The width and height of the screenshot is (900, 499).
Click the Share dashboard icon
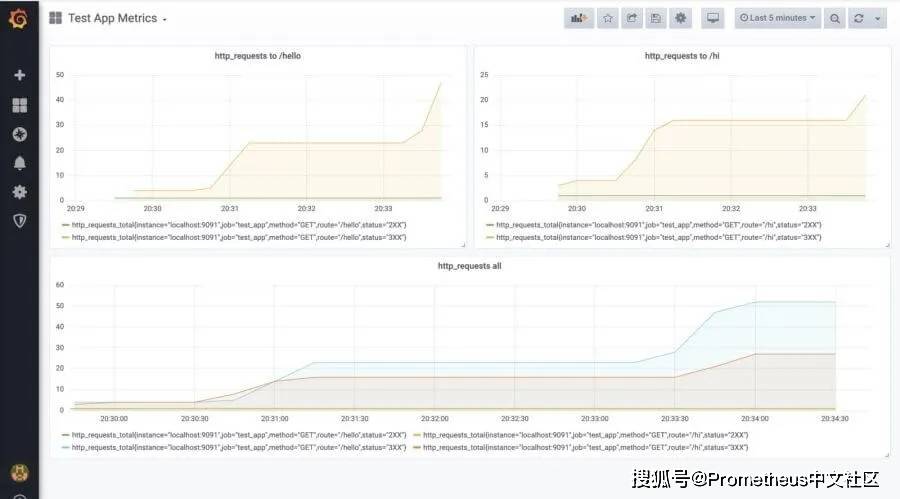(632, 18)
